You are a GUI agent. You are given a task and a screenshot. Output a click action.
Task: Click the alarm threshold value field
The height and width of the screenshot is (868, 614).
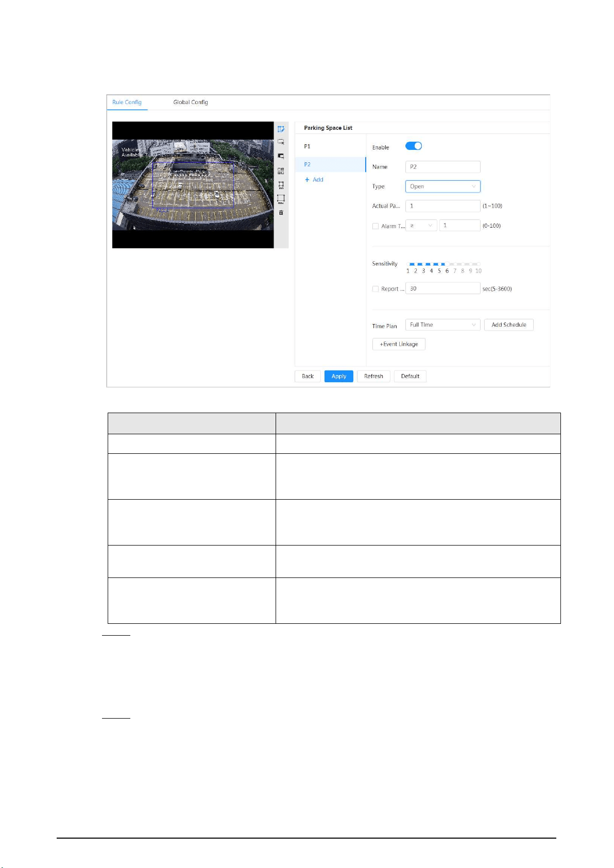point(460,226)
